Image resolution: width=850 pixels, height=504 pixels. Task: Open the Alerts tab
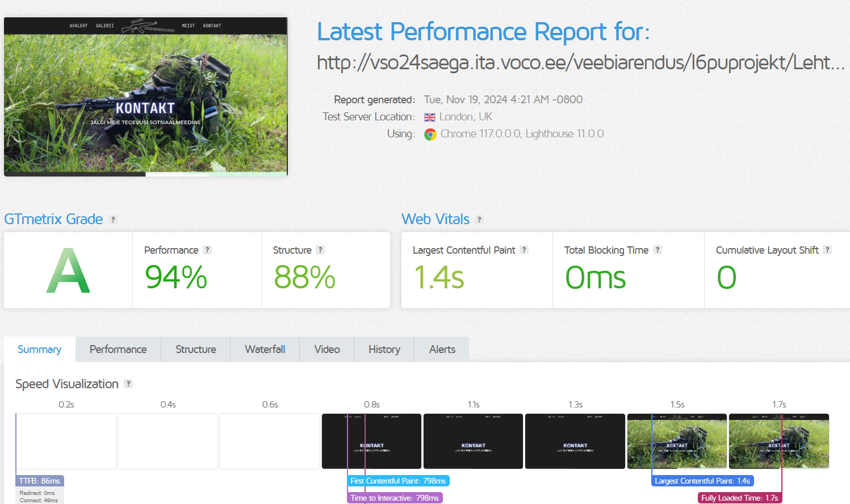(x=442, y=350)
